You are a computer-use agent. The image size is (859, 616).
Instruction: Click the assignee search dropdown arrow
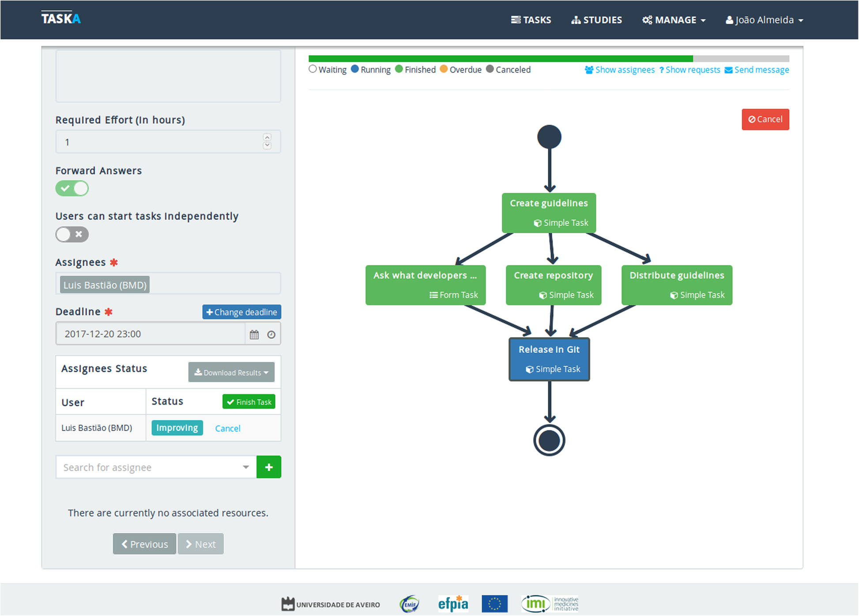246,467
